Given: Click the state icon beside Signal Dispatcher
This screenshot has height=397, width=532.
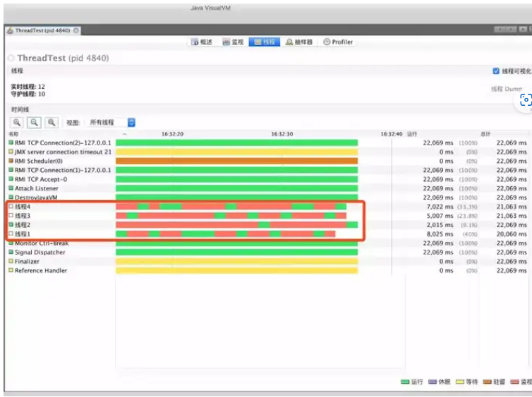Looking at the screenshot, I should click(x=11, y=252).
